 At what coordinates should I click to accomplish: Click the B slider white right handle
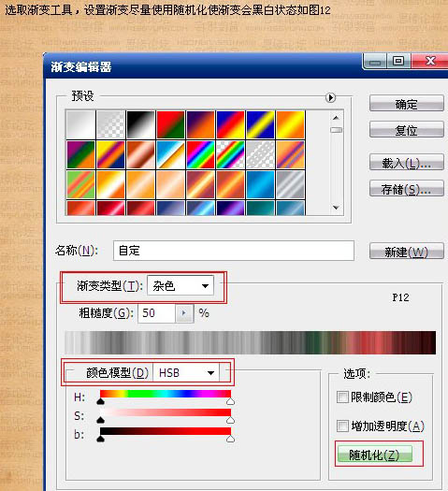[x=230, y=439]
